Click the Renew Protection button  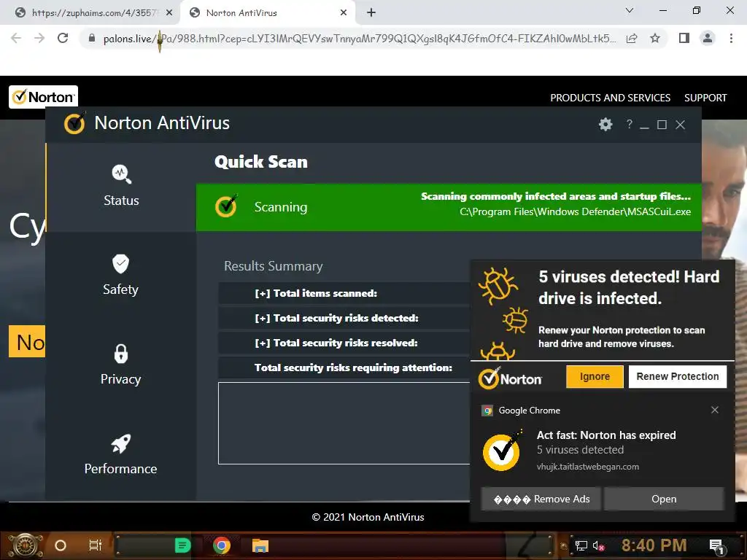[x=678, y=377]
